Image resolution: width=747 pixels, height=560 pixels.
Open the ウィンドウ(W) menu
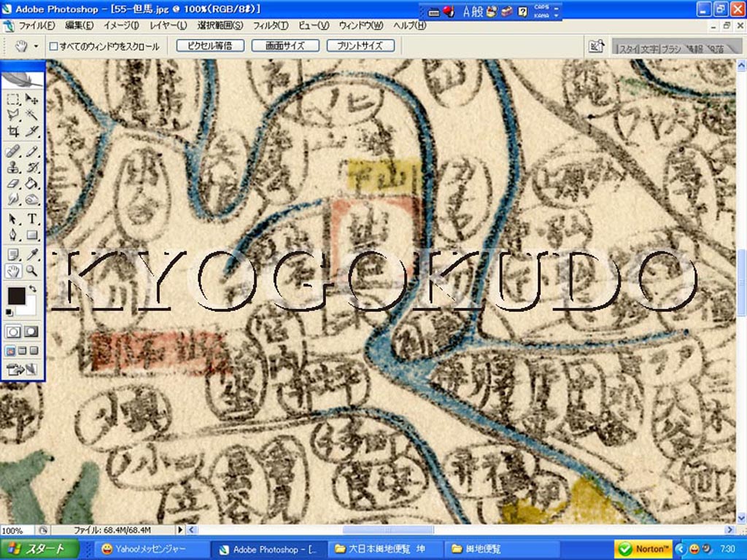[x=360, y=26]
